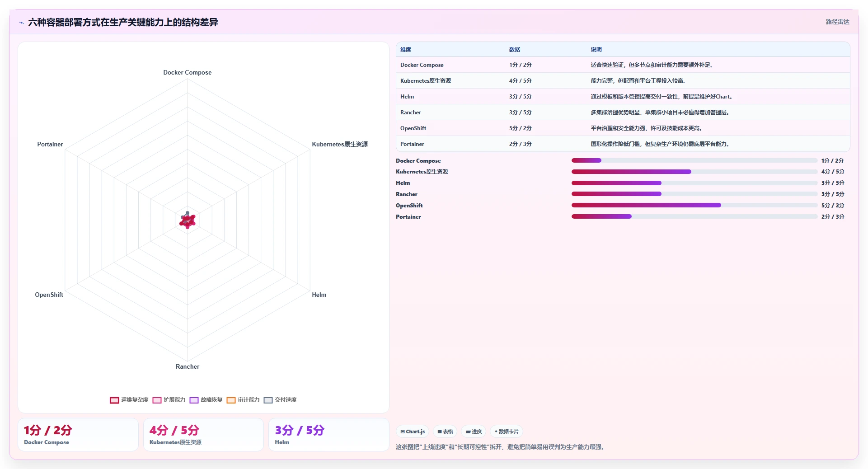Click the Helm progress bar
The height and width of the screenshot is (469, 868).
pos(694,183)
